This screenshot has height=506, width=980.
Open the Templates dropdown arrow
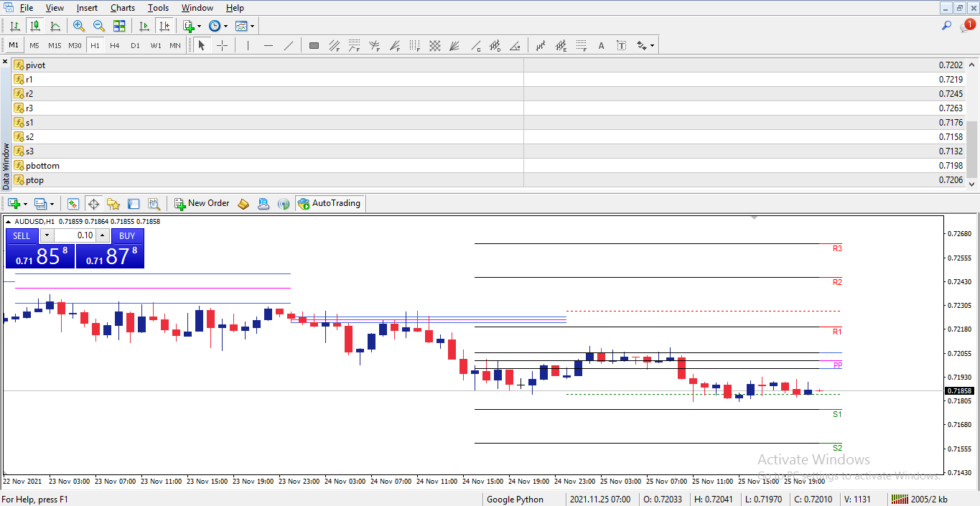(x=253, y=26)
